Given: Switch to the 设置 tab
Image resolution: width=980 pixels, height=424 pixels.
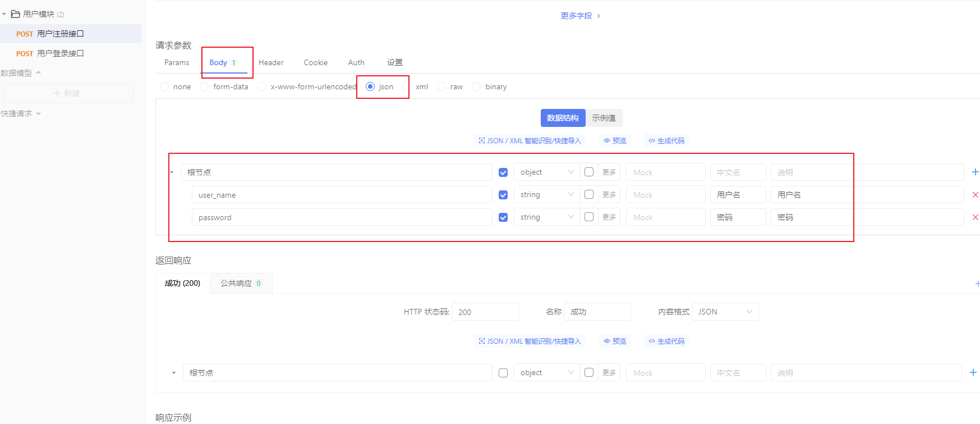Looking at the screenshot, I should (395, 62).
